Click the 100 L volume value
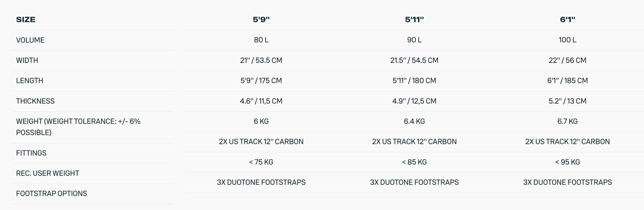This screenshot has width=644, height=210. coord(567,40)
